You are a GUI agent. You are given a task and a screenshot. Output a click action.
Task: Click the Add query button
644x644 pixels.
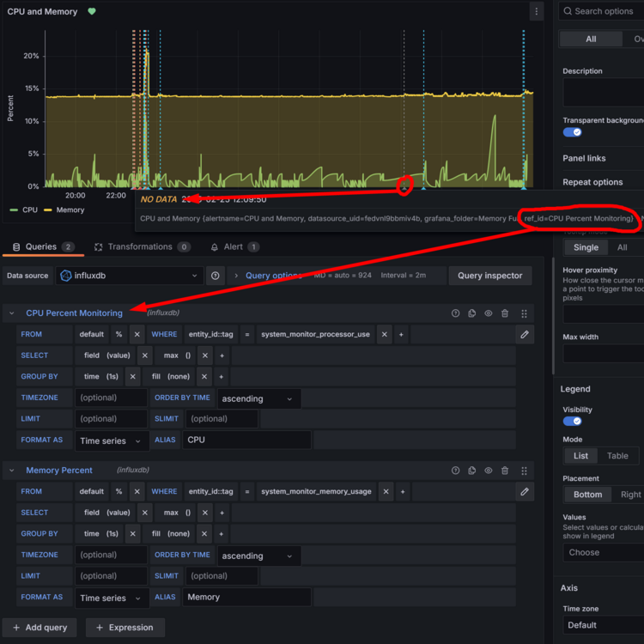39,628
